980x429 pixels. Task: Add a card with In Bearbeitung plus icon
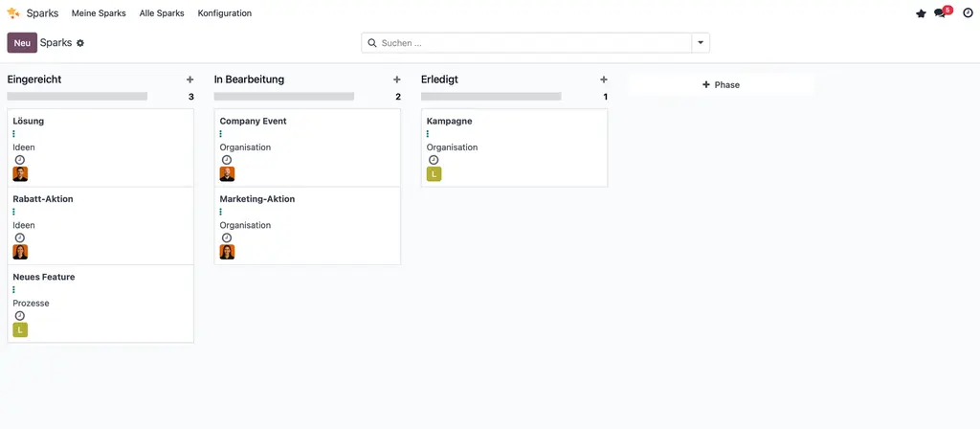pos(396,79)
